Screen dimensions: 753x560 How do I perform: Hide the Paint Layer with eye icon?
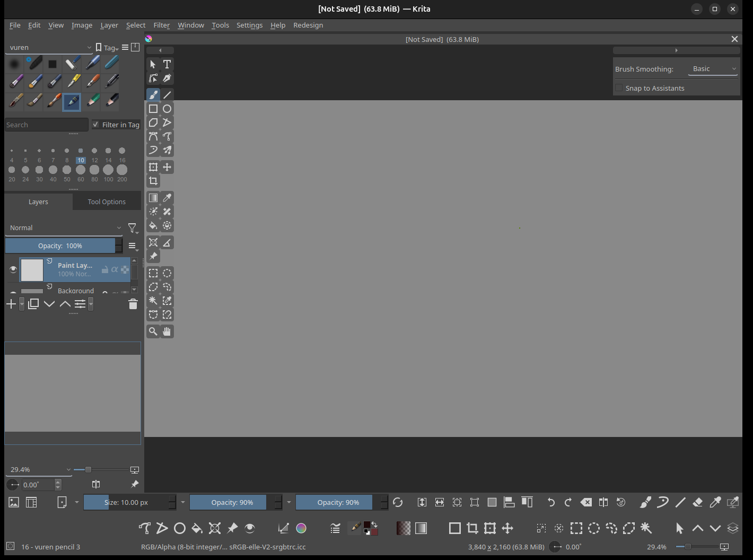click(x=13, y=269)
